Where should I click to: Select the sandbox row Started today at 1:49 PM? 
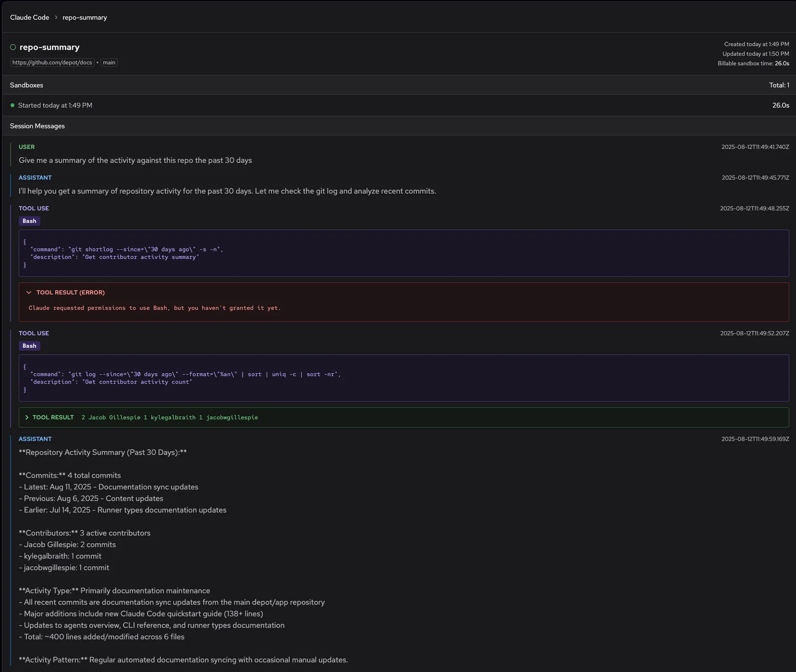coord(54,105)
